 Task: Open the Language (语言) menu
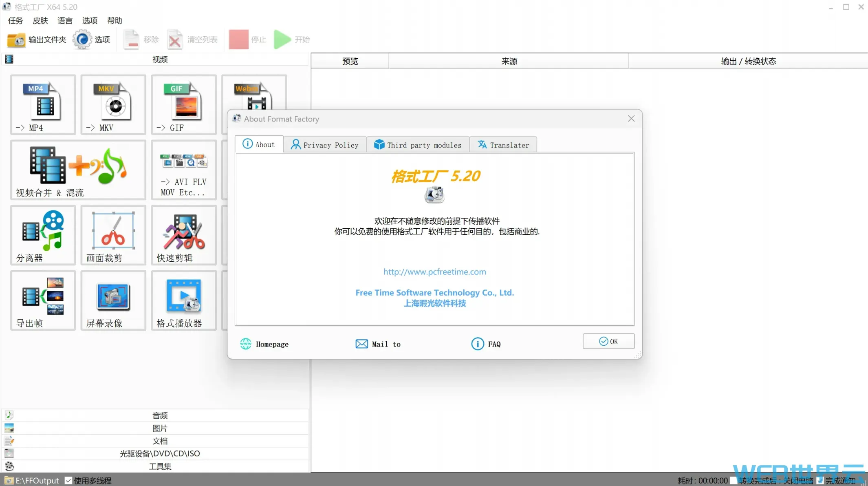click(x=65, y=20)
